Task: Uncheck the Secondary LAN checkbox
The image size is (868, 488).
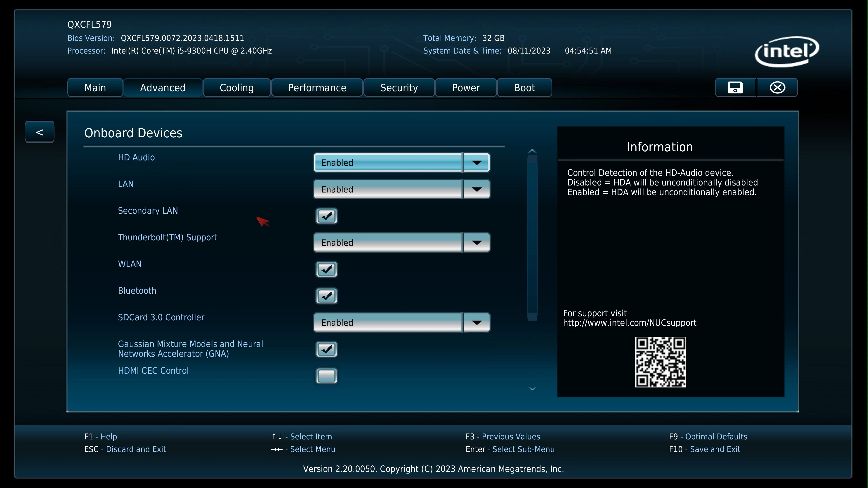Action: (326, 216)
